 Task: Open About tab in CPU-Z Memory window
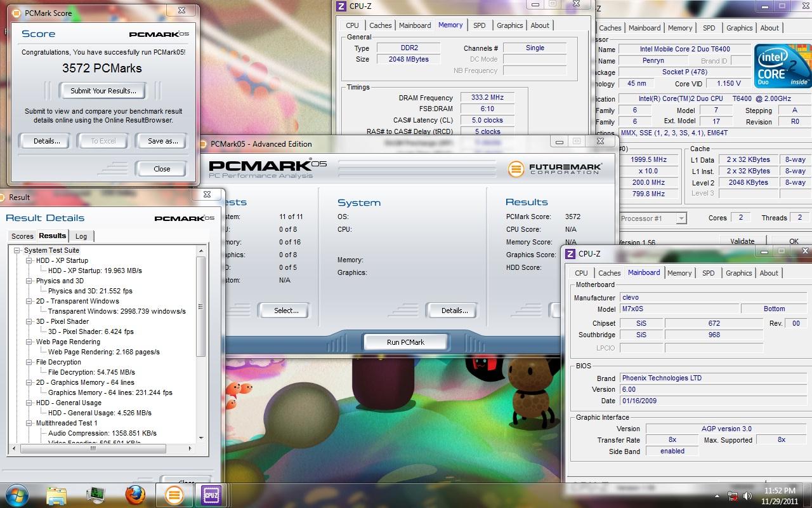coord(540,25)
